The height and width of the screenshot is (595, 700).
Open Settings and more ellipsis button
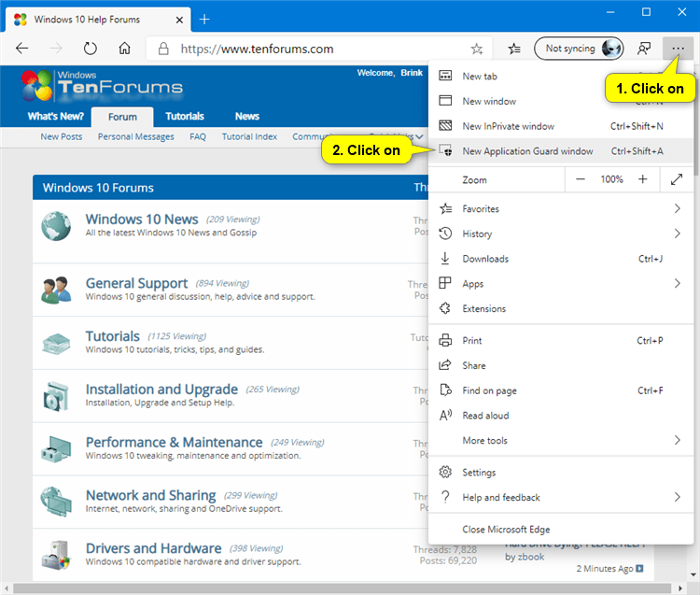(678, 49)
